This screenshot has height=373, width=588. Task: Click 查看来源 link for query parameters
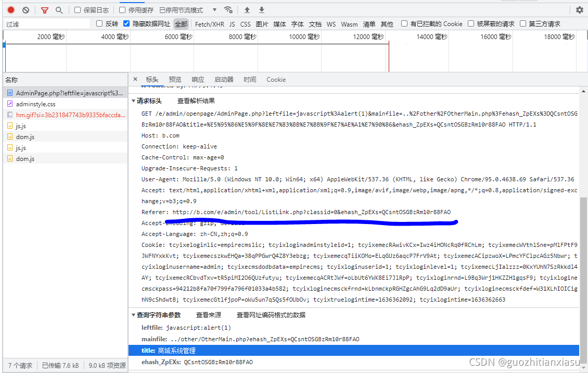click(x=209, y=315)
